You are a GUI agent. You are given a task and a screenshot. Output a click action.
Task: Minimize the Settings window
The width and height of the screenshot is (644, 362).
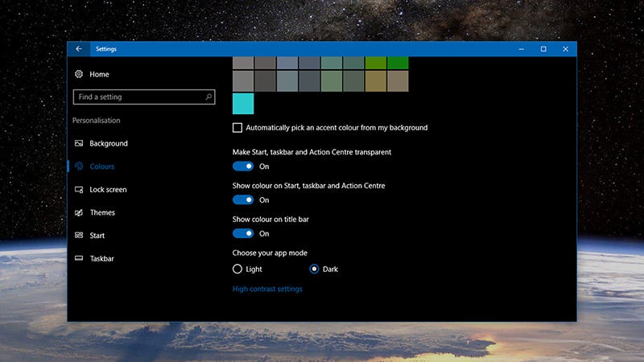click(x=521, y=49)
